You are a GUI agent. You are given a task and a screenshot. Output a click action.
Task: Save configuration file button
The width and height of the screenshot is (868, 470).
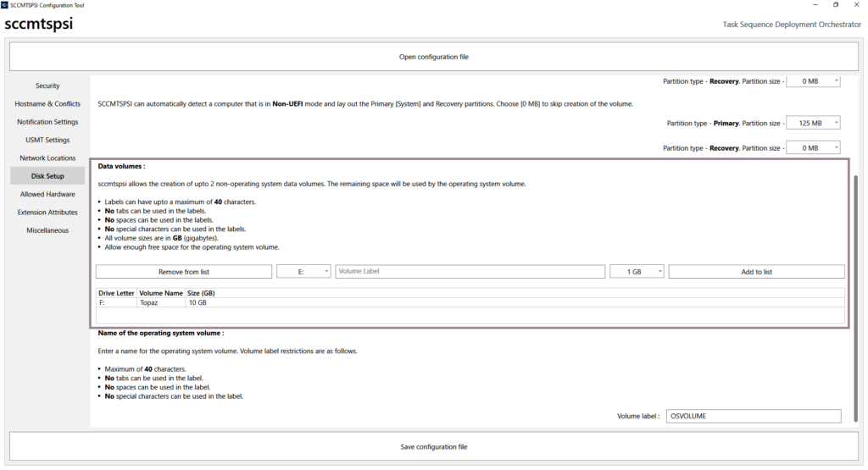tap(433, 446)
